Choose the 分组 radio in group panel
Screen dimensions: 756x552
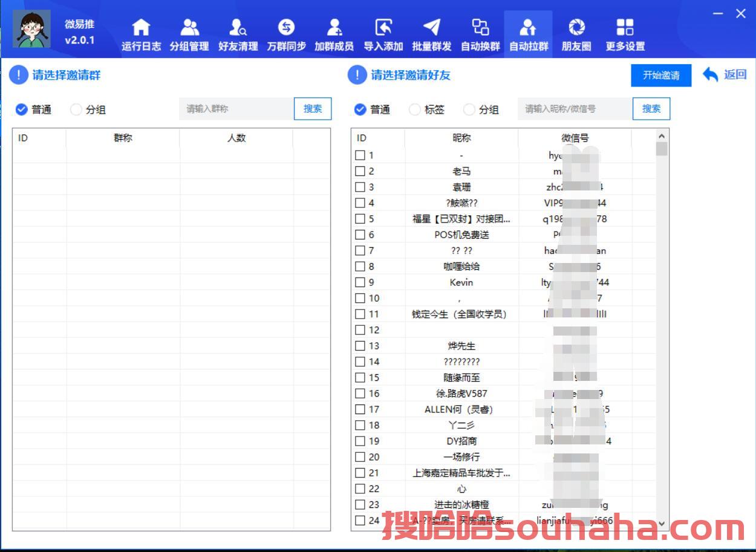click(76, 109)
